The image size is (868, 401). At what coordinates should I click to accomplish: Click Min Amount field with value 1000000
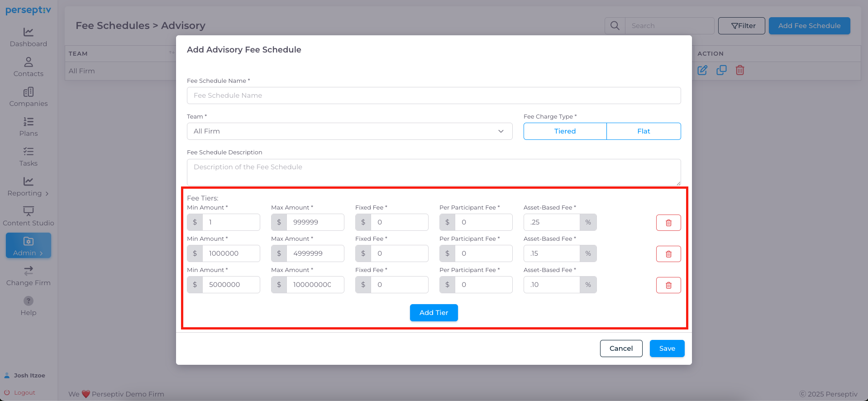click(x=231, y=253)
